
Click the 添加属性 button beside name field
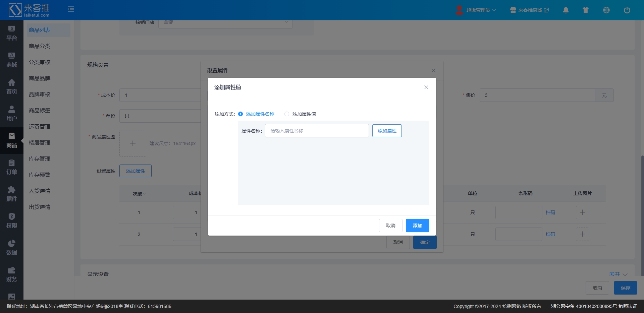pos(387,131)
